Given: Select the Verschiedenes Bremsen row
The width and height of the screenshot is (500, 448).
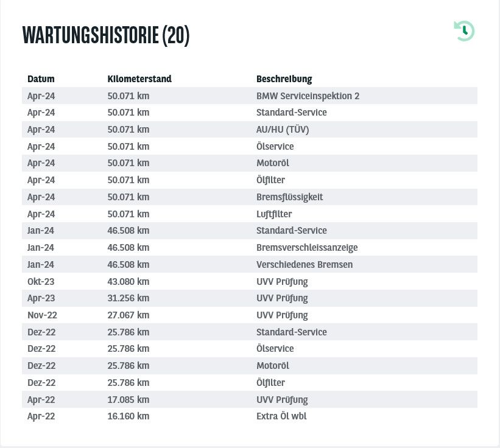Looking at the screenshot, I should [250, 264].
